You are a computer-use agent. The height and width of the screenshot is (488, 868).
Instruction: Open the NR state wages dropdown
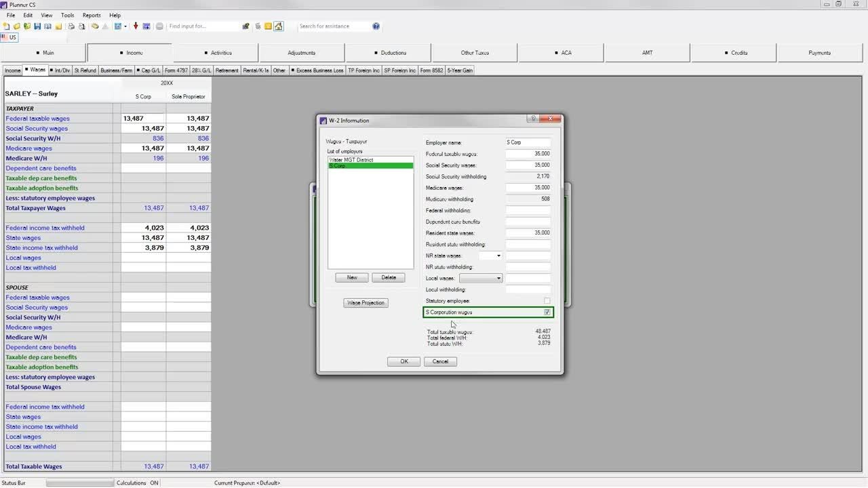coord(498,256)
